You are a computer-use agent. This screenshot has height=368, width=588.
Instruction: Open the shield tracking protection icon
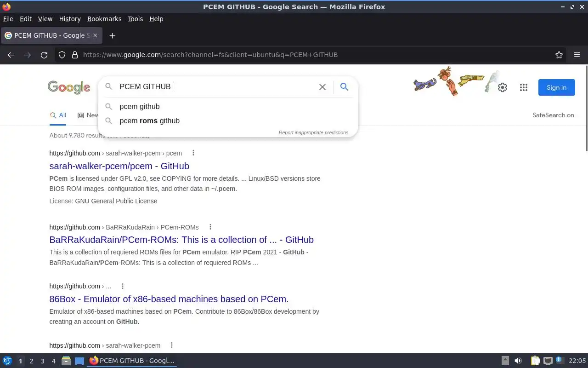62,55
